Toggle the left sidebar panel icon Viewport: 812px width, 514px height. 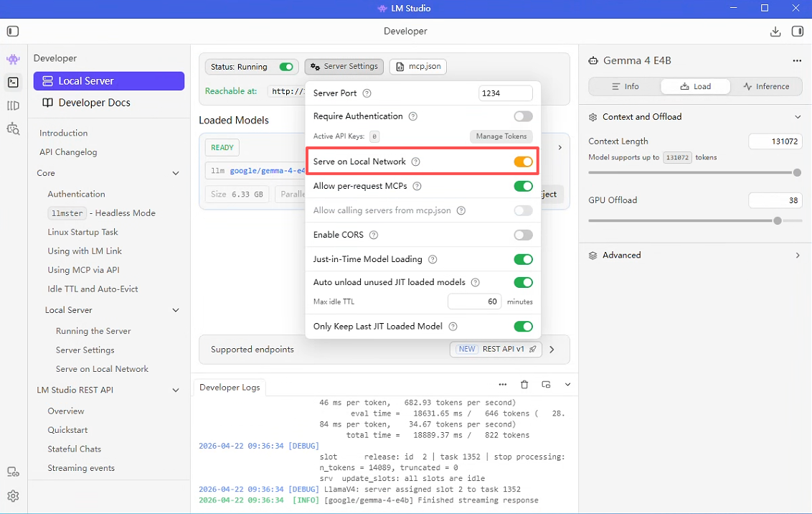(13, 32)
